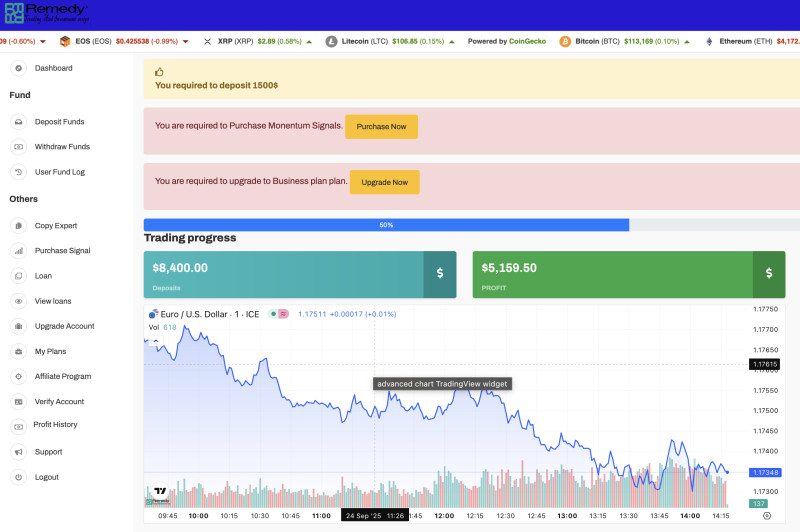This screenshot has height=532, width=800.
Task: Go to My Plans menu item
Action: (x=51, y=351)
